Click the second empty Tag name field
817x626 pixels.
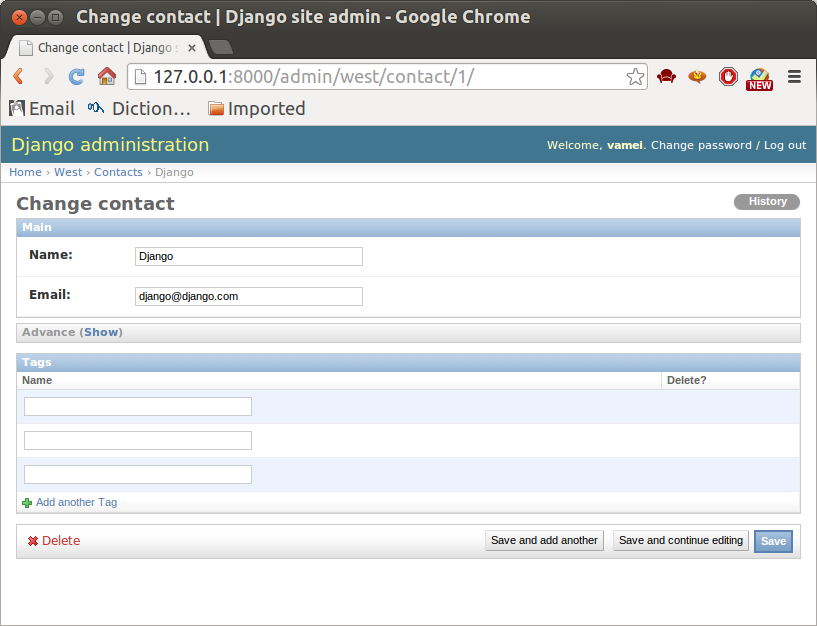(138, 440)
